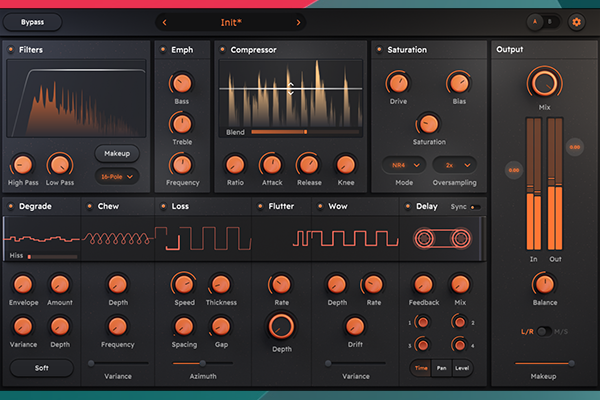Screen dimensions: 600x400
Task: Click the previous preset left arrow
Action: point(166,21)
